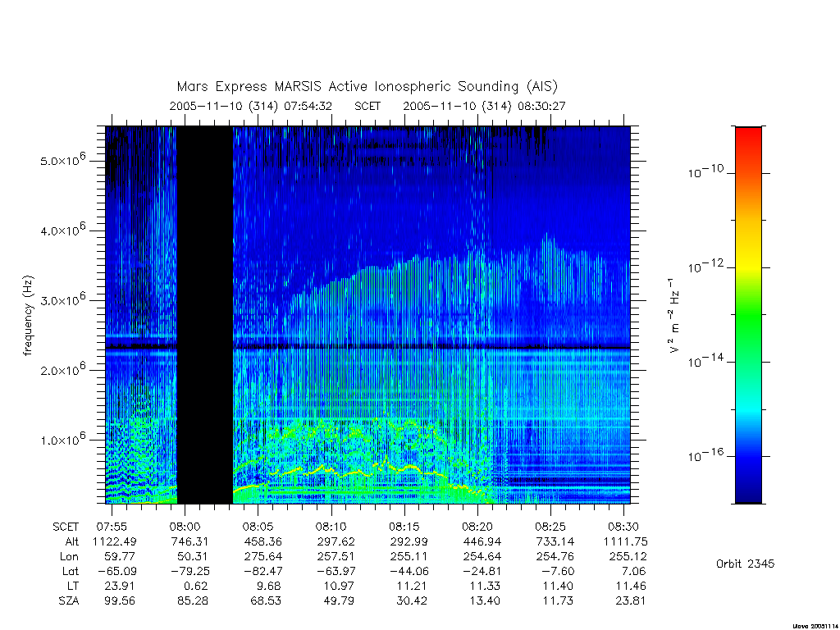Click the start timestamp '2005-11-10 (314) 07:54:32'

point(251,106)
